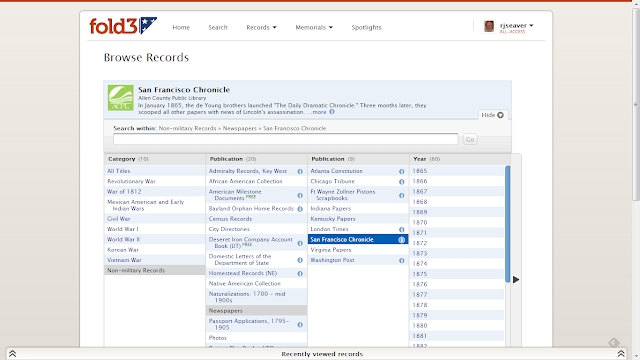Show info for Homestead Records (NE)
The height and width of the screenshot is (360, 640).
pyautogui.click(x=300, y=274)
